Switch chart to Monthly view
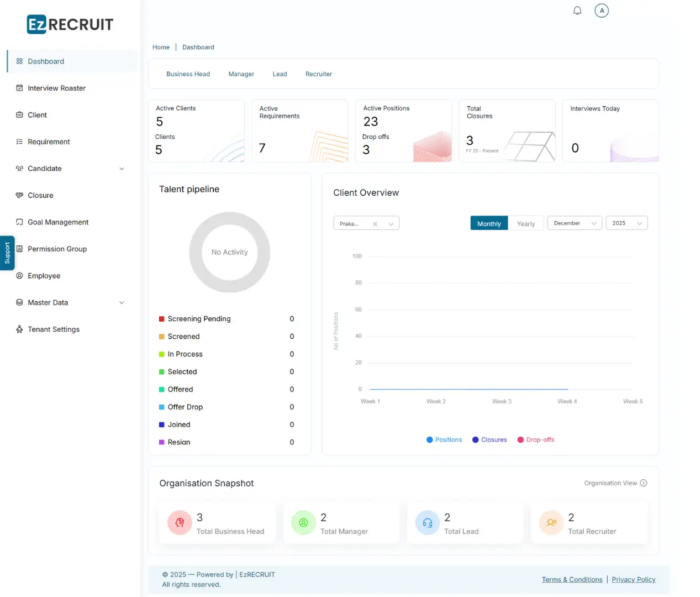 [489, 223]
